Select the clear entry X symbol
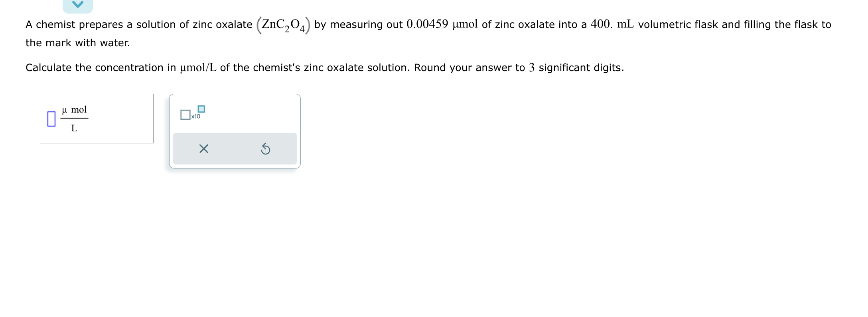 [x=203, y=148]
